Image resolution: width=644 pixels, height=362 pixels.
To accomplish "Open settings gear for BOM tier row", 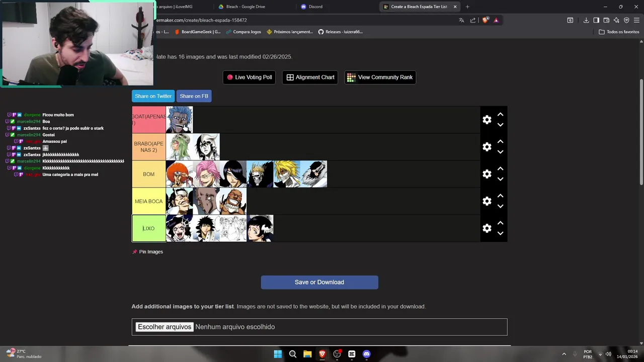I will coord(487,174).
